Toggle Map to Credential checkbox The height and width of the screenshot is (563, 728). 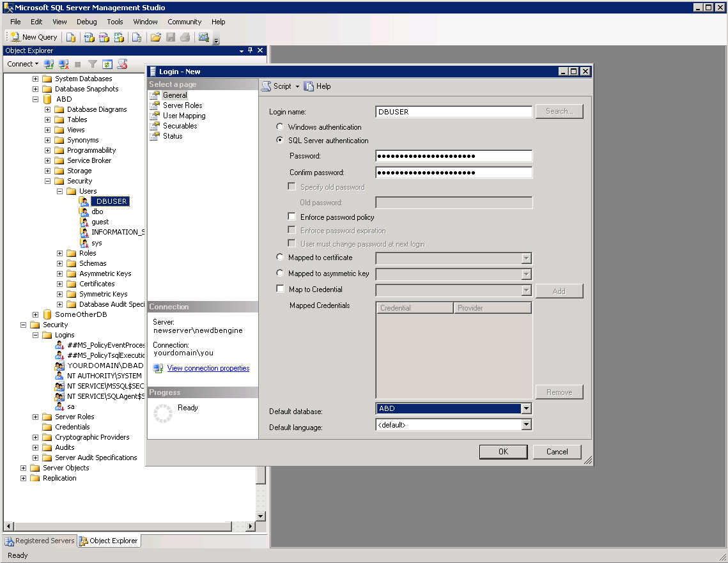coord(280,289)
